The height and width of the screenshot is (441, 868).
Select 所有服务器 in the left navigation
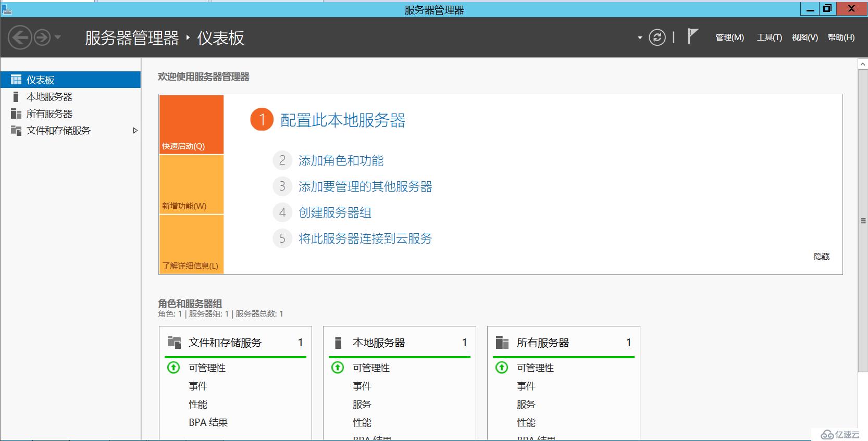point(70,114)
